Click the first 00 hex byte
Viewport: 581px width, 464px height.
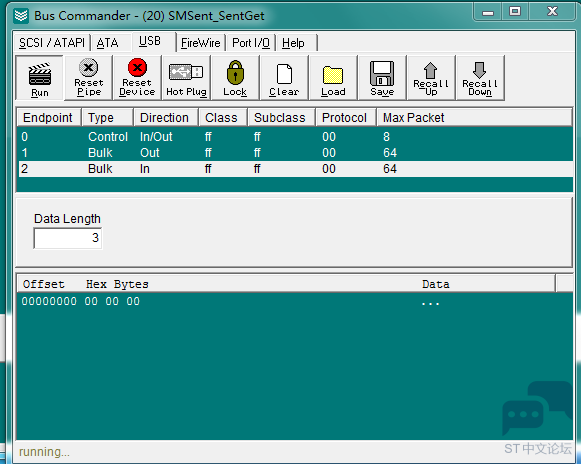(91, 301)
